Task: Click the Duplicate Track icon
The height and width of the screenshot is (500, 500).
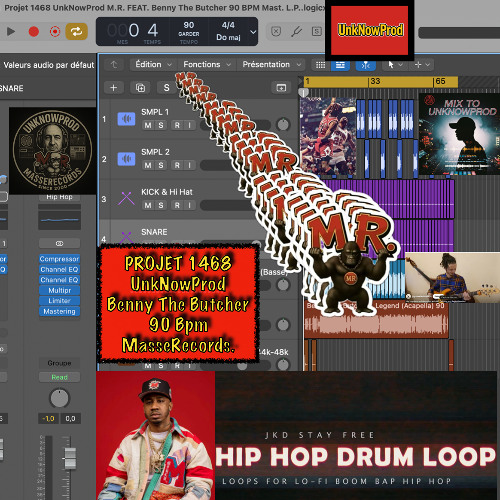Action: click(140, 88)
